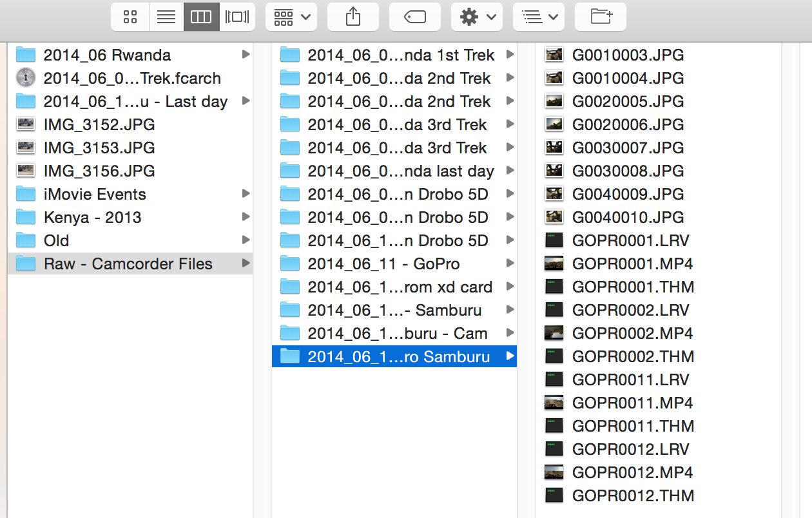Screen dimensions: 812x518
Task: Select the nda last day folder icon
Action: point(290,171)
